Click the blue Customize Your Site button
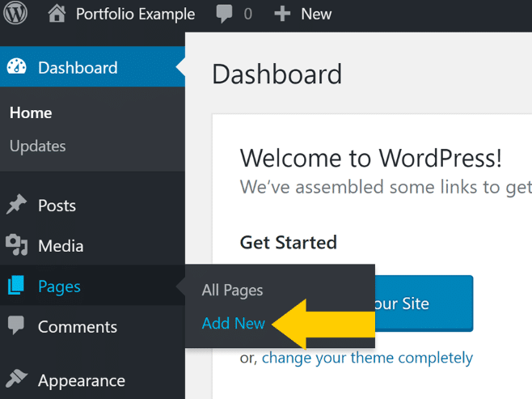The image size is (532, 399). pos(424,303)
